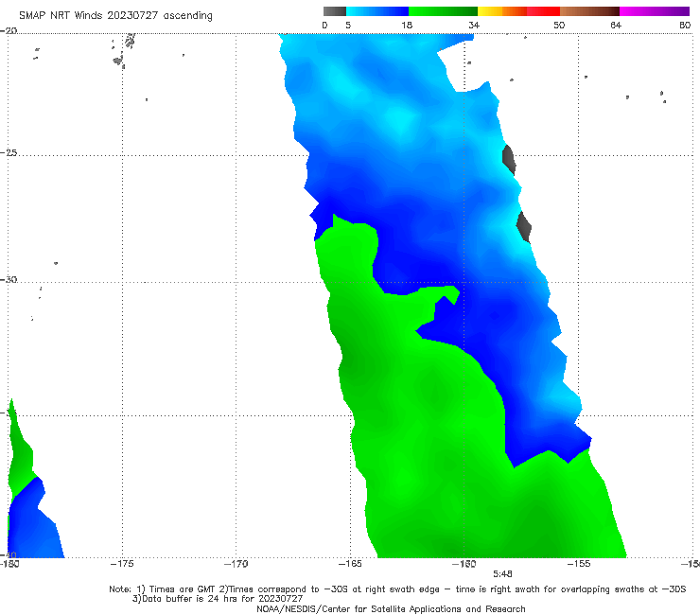
Task: Click the lower dark gray patch on swath edge
Action: pyautogui.click(x=524, y=227)
